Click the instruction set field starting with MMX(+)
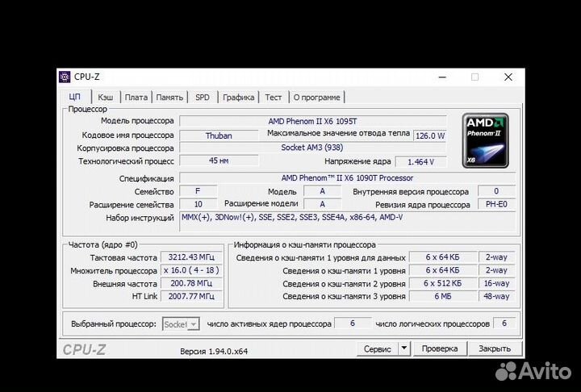581x392 pixels. click(348, 221)
